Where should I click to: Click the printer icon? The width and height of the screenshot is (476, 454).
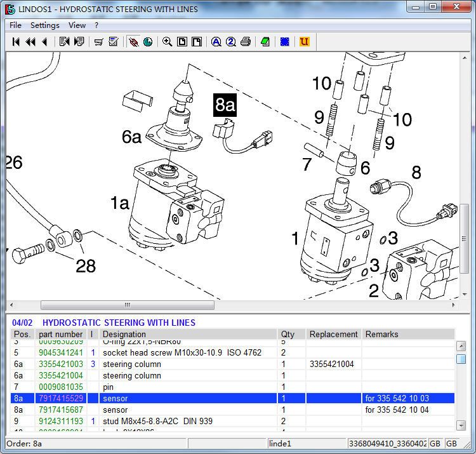tap(245, 42)
